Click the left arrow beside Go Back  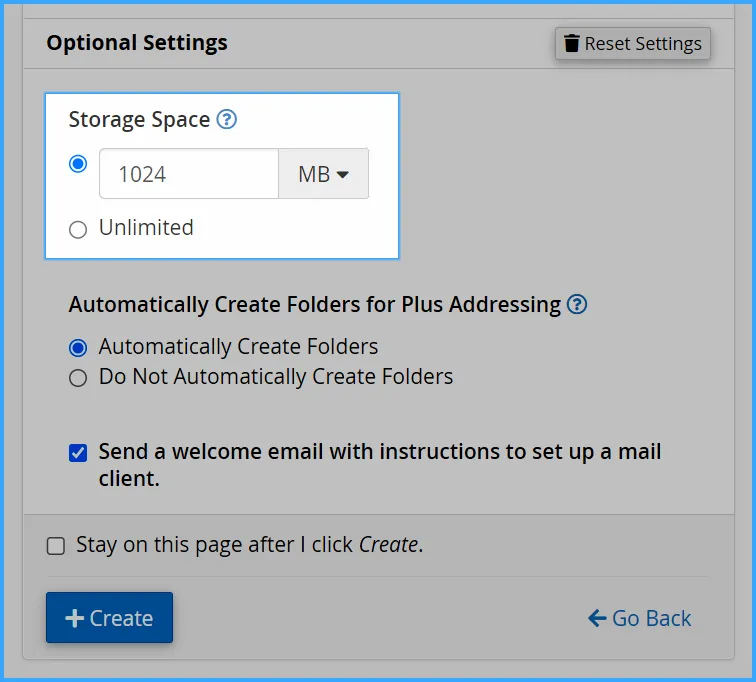click(x=597, y=618)
